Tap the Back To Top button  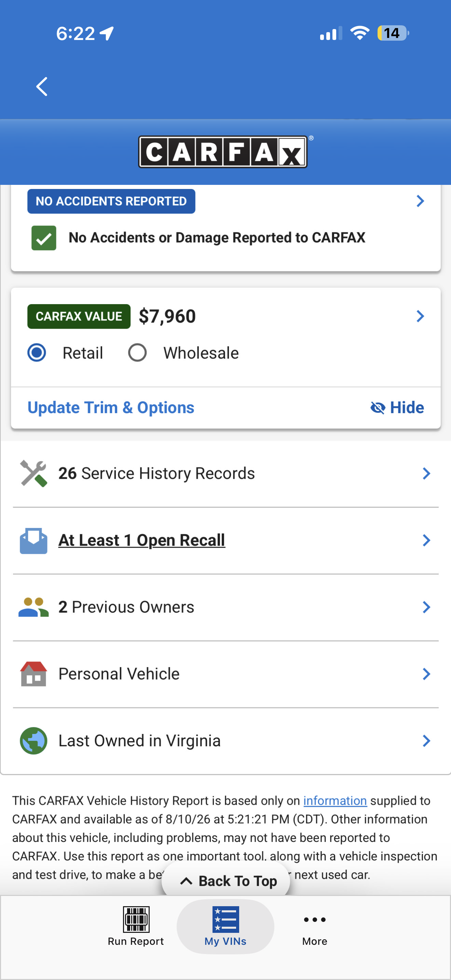tap(226, 881)
